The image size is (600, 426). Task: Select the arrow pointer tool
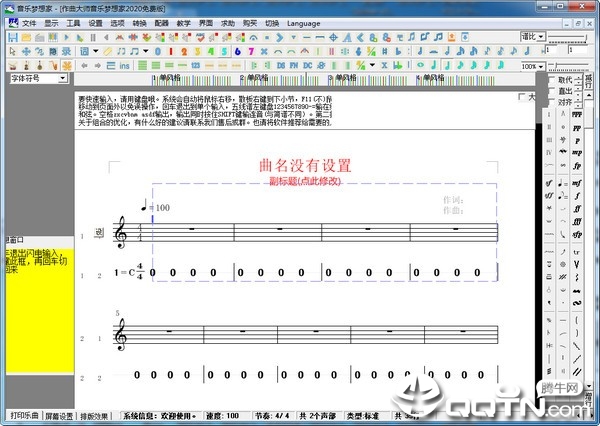click(13, 51)
